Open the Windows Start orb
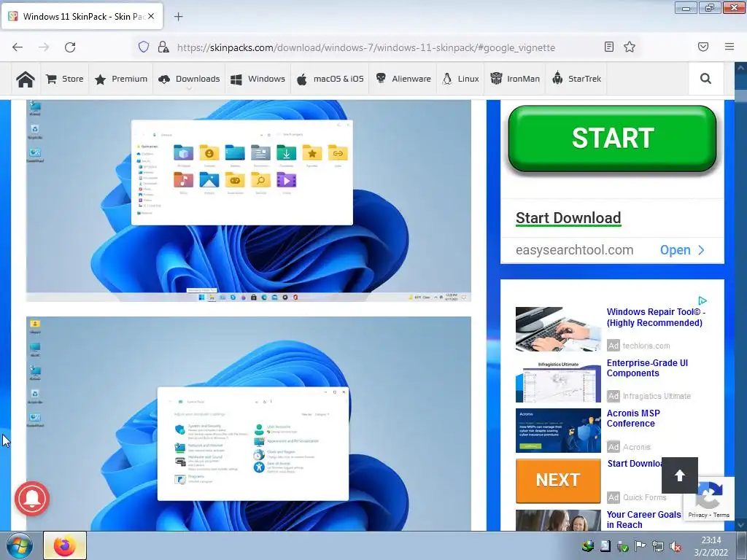 pos(20,546)
